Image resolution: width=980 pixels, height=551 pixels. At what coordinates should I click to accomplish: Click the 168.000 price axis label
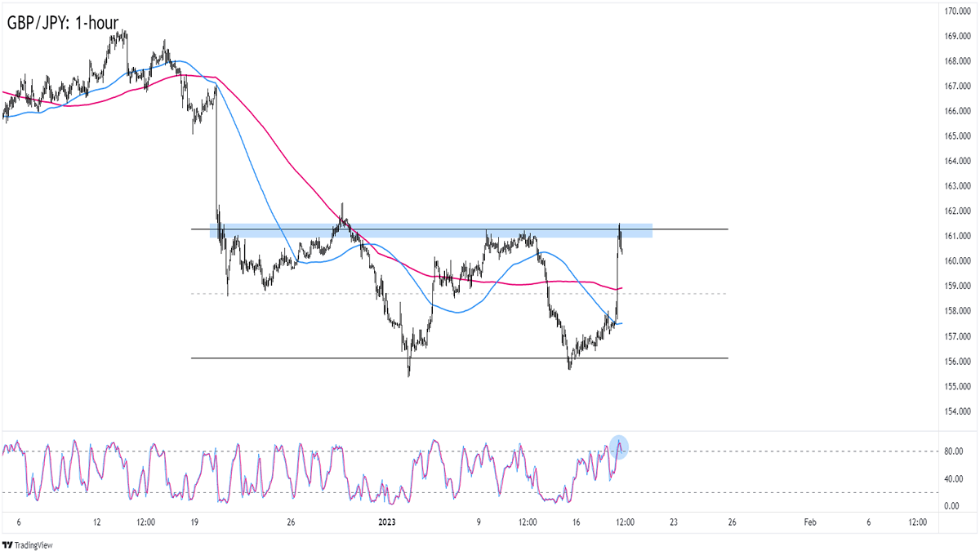click(x=956, y=61)
